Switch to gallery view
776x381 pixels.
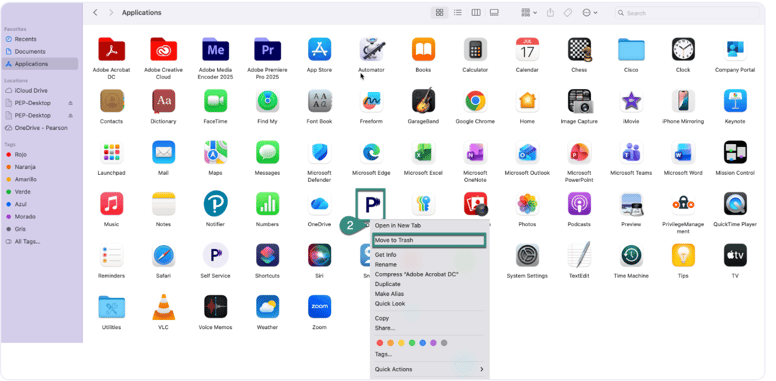pos(494,13)
